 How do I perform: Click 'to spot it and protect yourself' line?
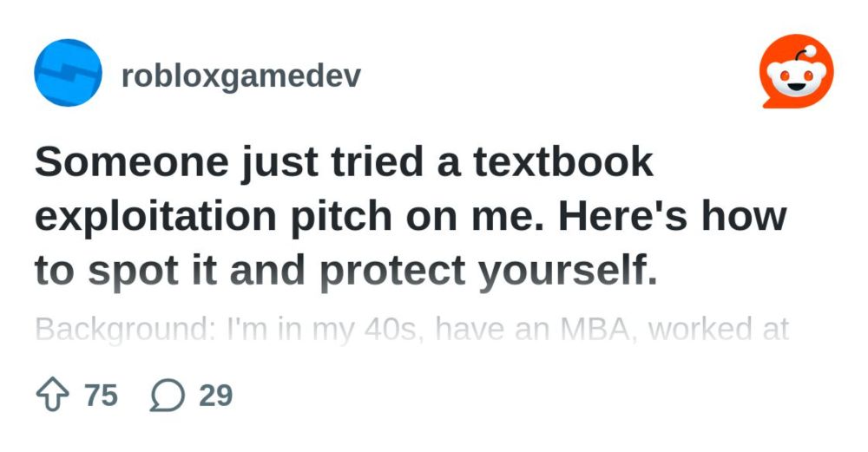347,270
